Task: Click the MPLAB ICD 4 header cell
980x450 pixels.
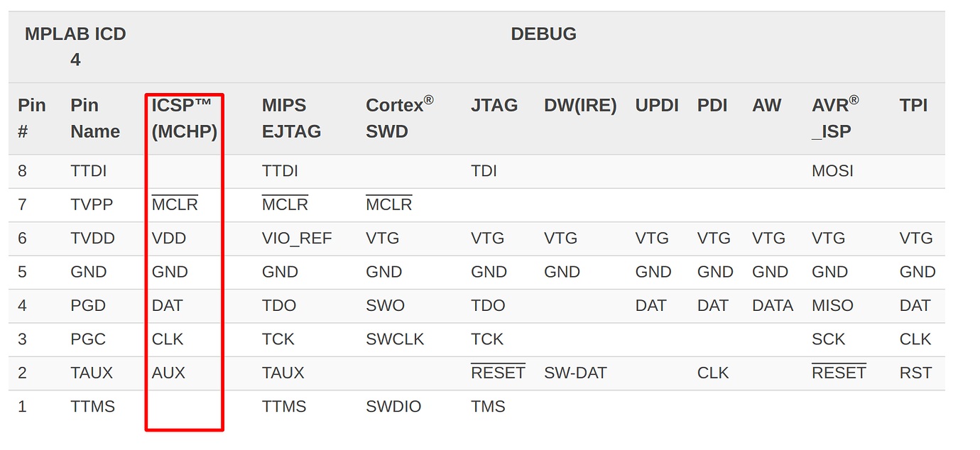Action: (x=75, y=47)
